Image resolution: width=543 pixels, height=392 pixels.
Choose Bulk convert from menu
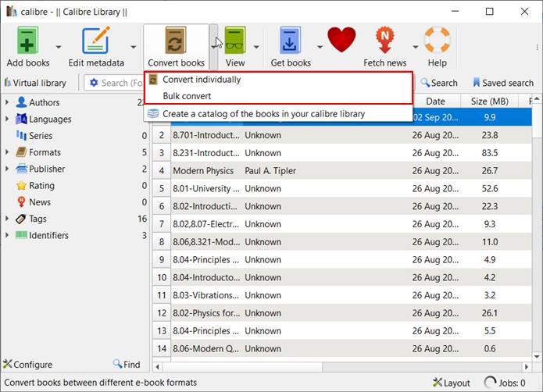tap(278, 96)
